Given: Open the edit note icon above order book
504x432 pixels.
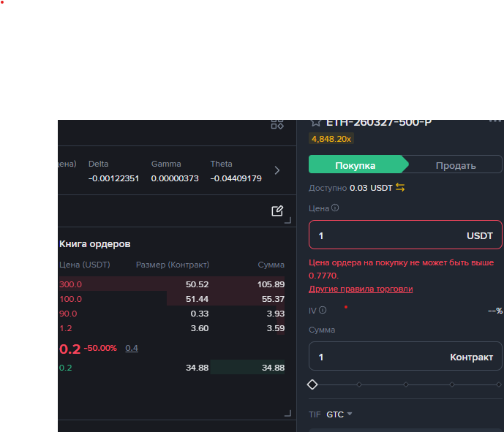Looking at the screenshot, I should click(277, 211).
